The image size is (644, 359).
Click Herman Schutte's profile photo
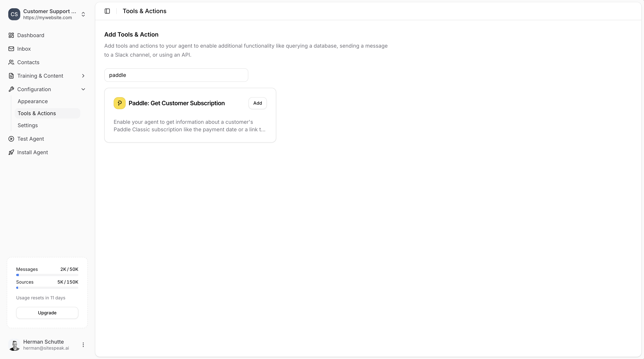tap(14, 345)
